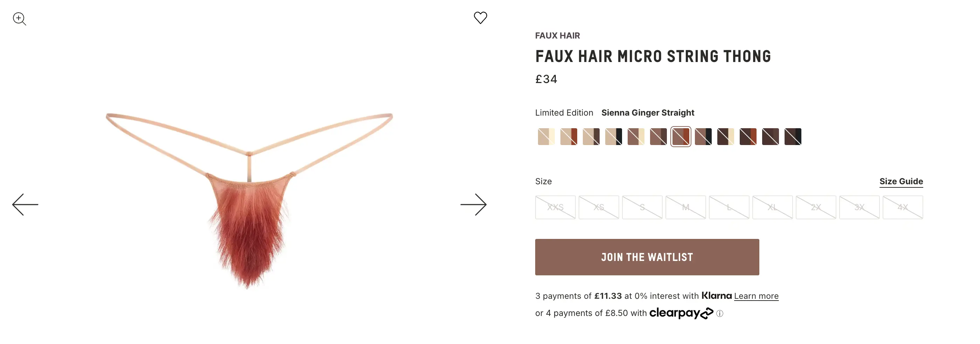
Task: Select size XL
Action: (772, 207)
